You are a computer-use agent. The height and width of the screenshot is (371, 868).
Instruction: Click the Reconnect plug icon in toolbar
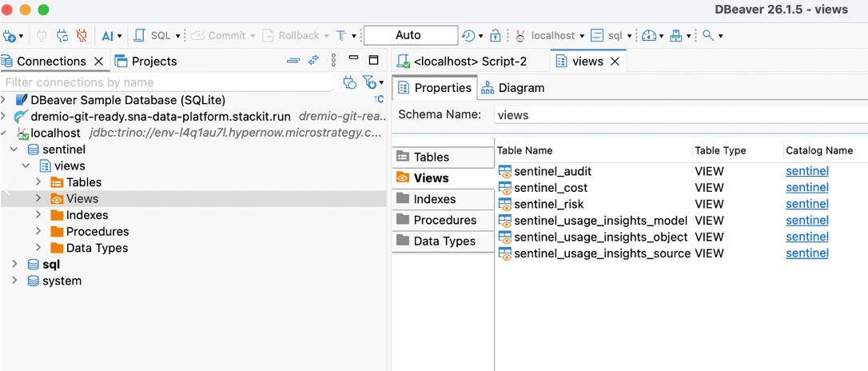pyautogui.click(x=62, y=36)
